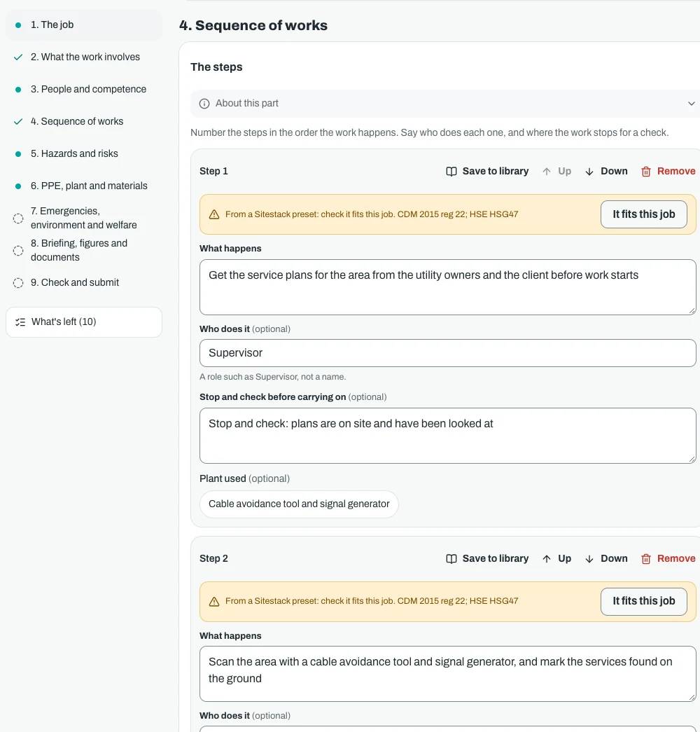
Task: Confirm It fits this job for Step 2
Action: 643,601
